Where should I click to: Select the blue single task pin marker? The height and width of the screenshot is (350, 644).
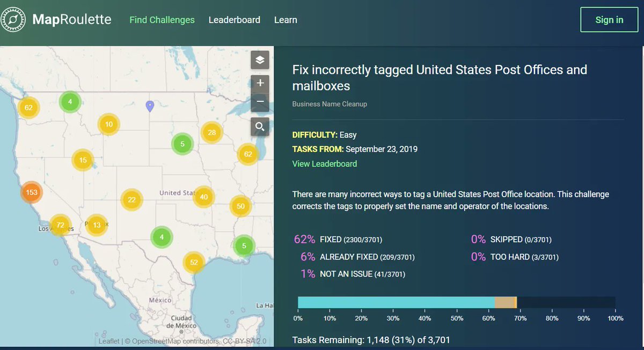[x=150, y=106]
